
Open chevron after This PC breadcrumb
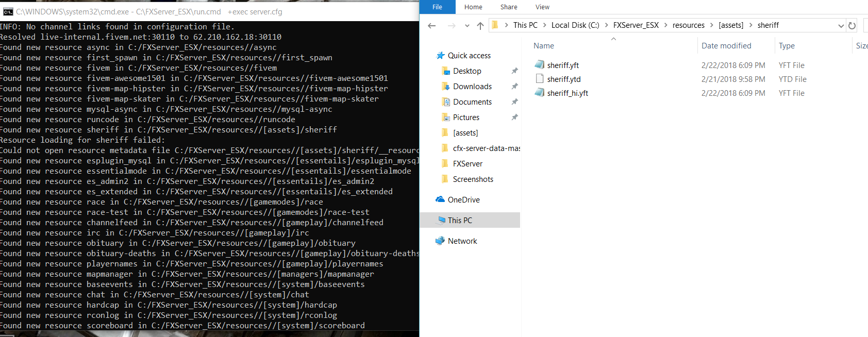pos(544,25)
